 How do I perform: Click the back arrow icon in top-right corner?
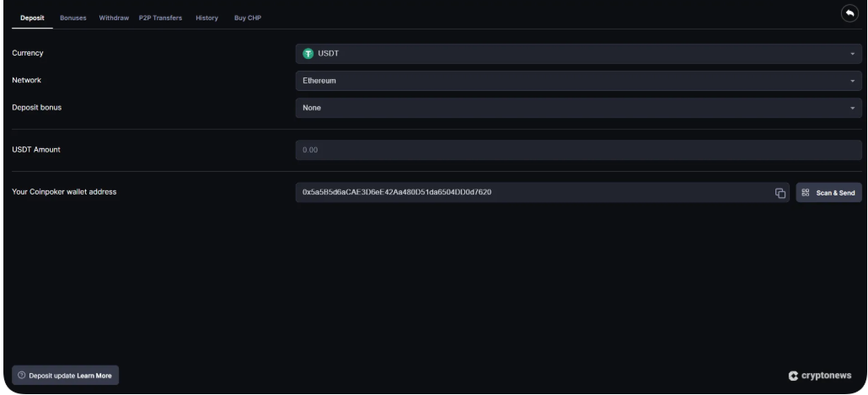coord(848,14)
